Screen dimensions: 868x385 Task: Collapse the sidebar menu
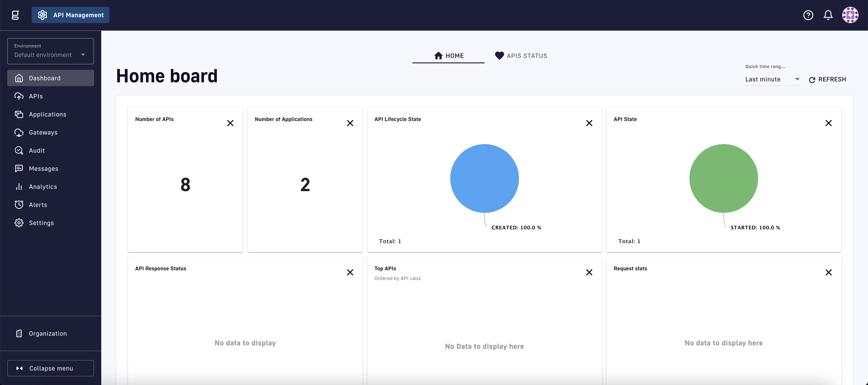pos(51,368)
